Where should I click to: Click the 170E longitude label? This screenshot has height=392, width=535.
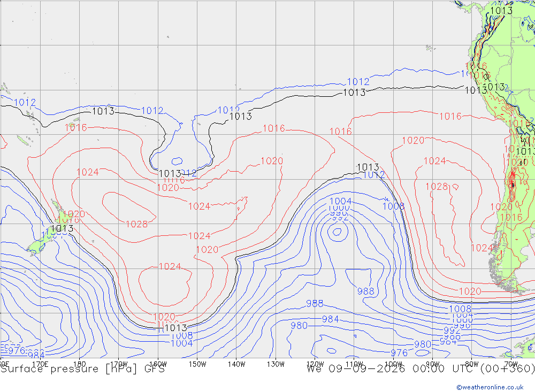coord(40,364)
